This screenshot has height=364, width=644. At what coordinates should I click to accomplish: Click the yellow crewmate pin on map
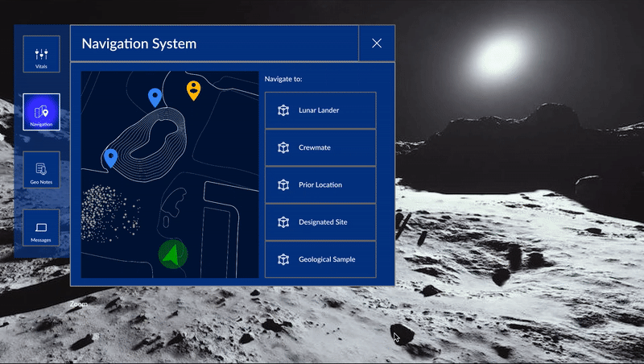(193, 90)
